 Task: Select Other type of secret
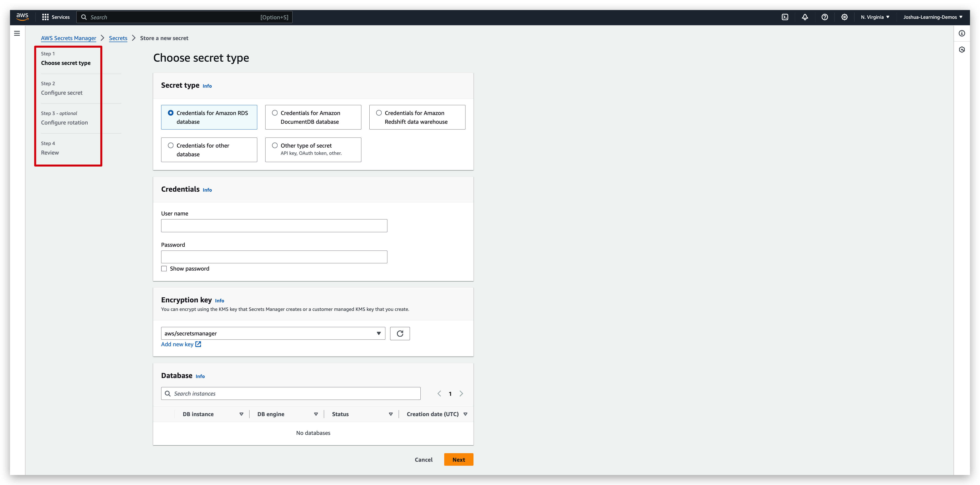point(275,145)
